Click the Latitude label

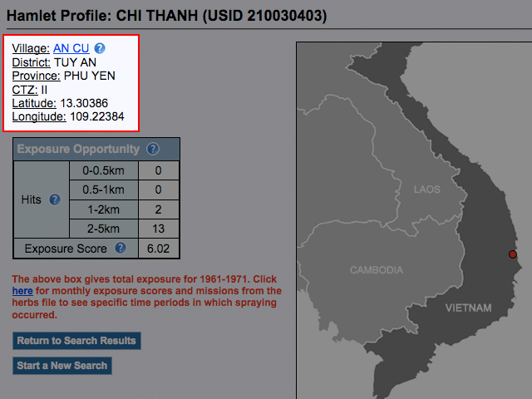(x=34, y=103)
